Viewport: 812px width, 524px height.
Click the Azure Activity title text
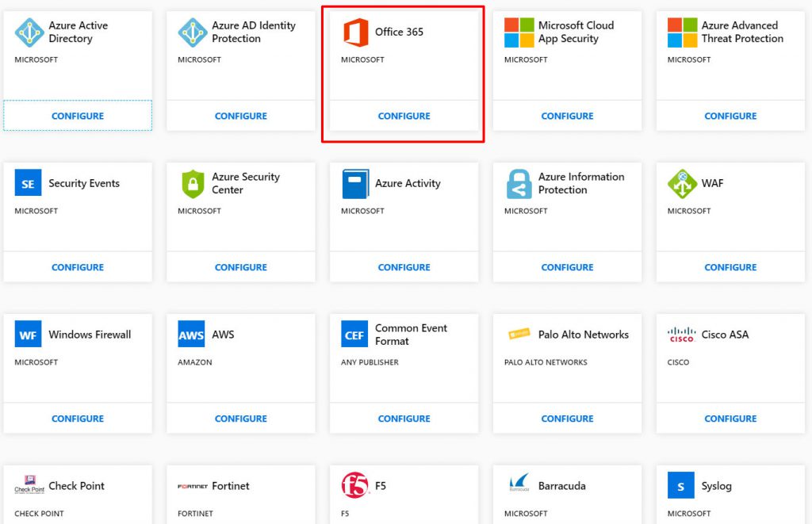coord(408,183)
